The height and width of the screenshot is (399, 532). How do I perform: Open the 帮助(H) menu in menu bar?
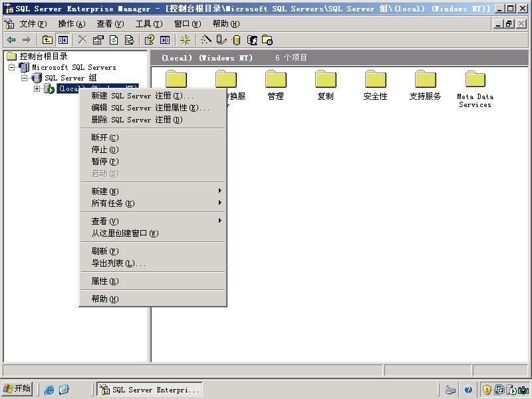tap(226, 24)
